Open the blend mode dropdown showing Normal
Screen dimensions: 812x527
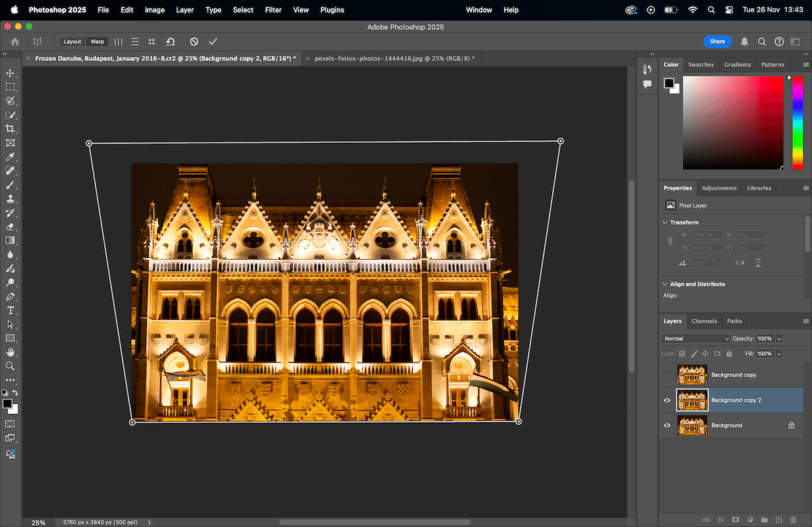pos(696,338)
